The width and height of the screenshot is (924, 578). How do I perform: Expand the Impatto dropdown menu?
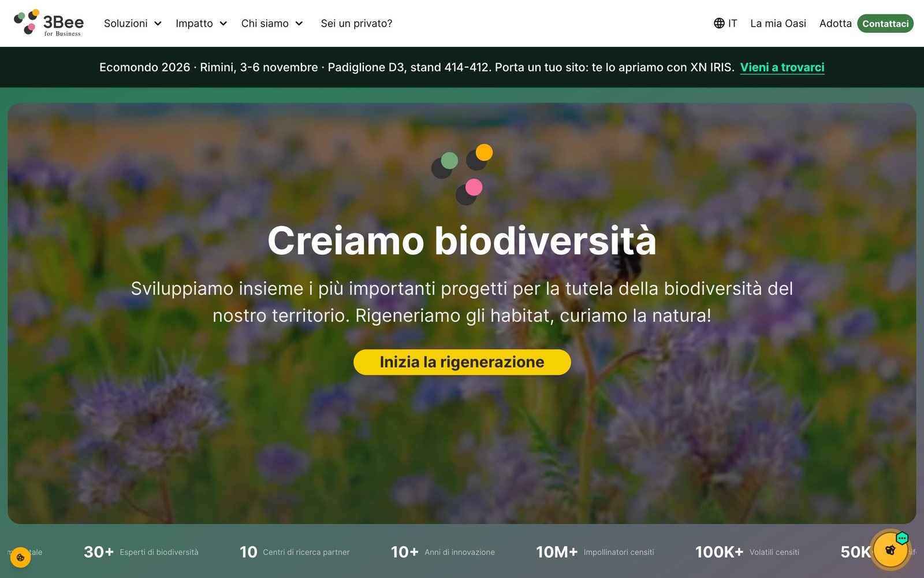point(202,23)
